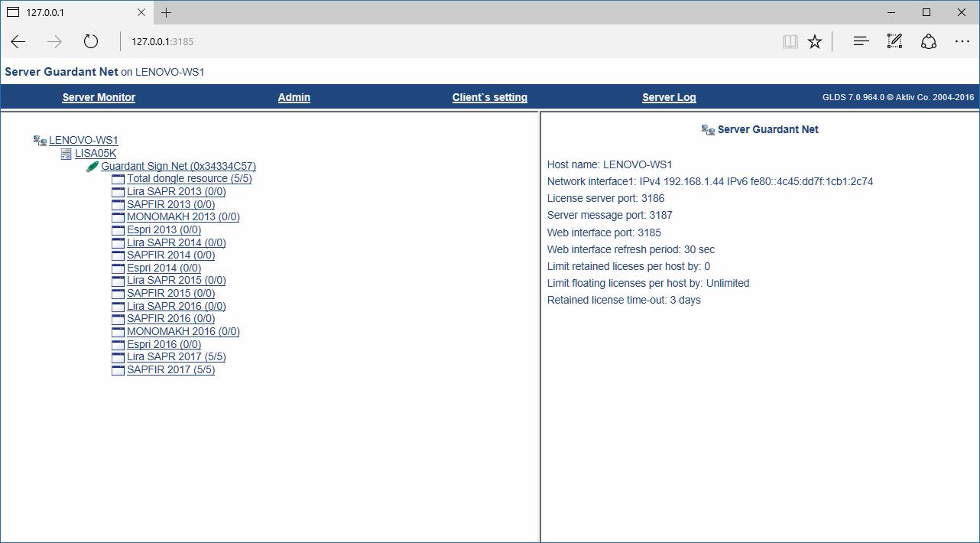The height and width of the screenshot is (543, 980).
Task: Select Guardant Sign Net (0x34334C57) node
Action: click(178, 166)
